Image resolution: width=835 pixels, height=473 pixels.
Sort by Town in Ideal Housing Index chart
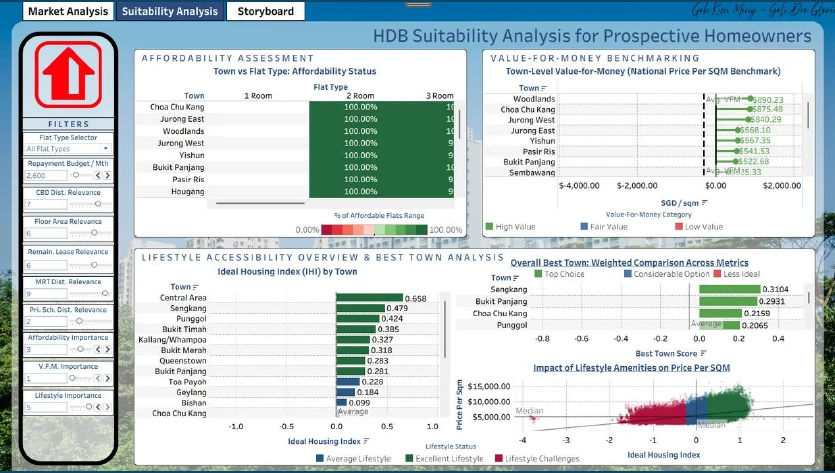pyautogui.click(x=195, y=287)
